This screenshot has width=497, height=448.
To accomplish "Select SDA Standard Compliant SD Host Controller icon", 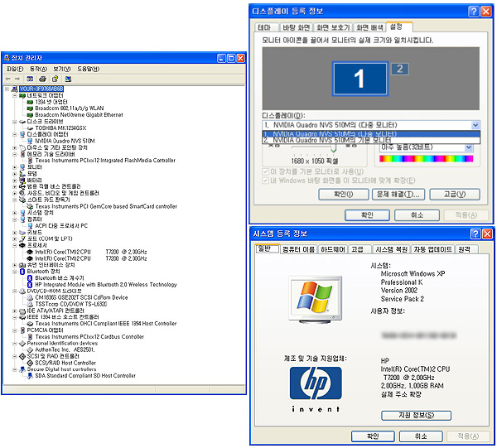I will (x=30, y=376).
